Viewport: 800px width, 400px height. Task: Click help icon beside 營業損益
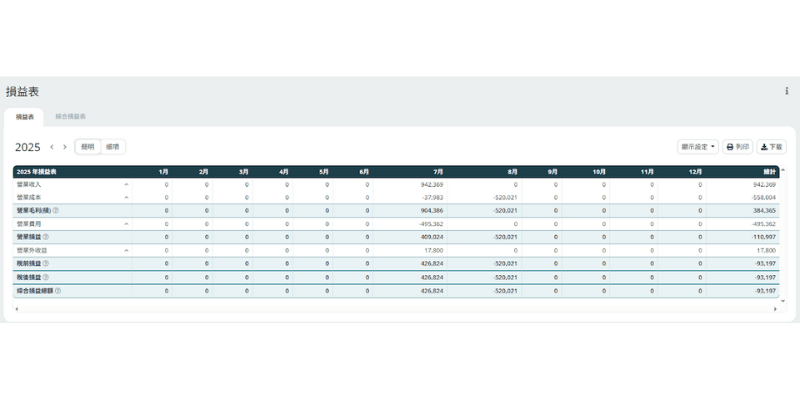[x=45, y=237]
